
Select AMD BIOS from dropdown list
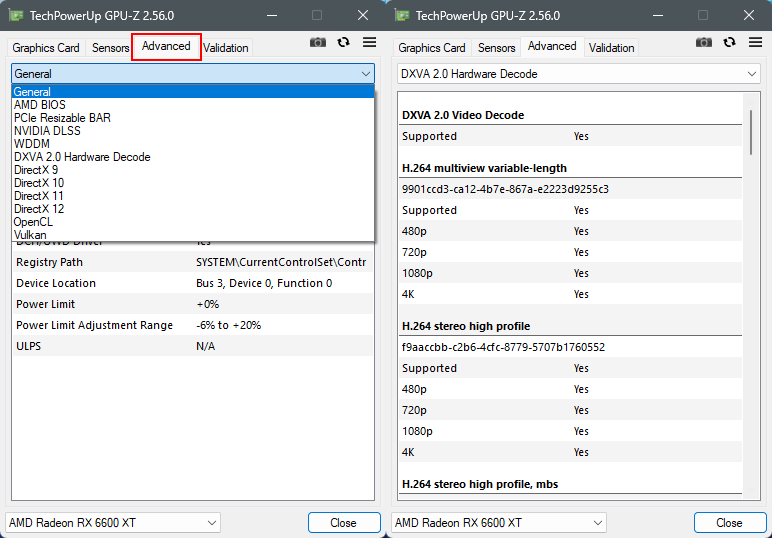(193, 105)
